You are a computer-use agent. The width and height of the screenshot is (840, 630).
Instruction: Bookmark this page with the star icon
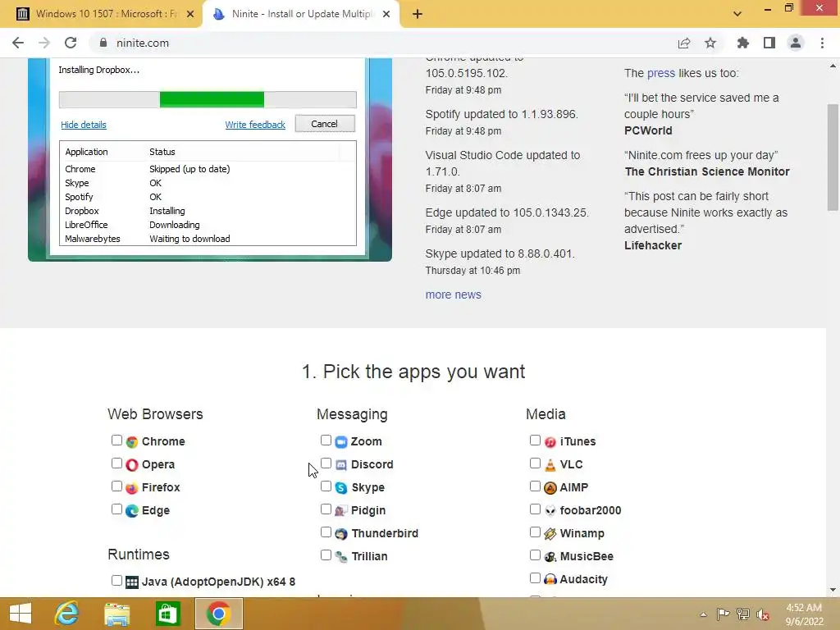(710, 43)
